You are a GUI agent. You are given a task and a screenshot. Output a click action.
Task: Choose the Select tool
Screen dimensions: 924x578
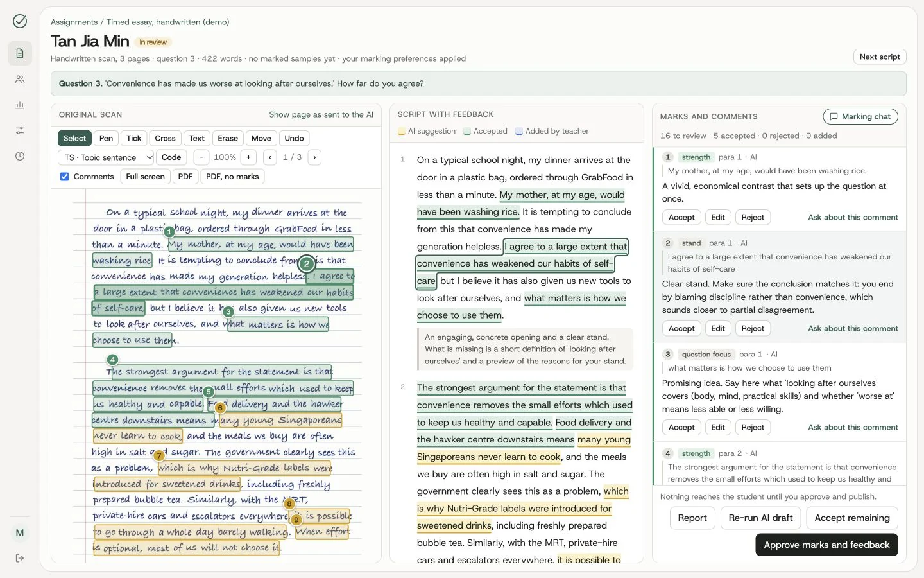tap(74, 138)
